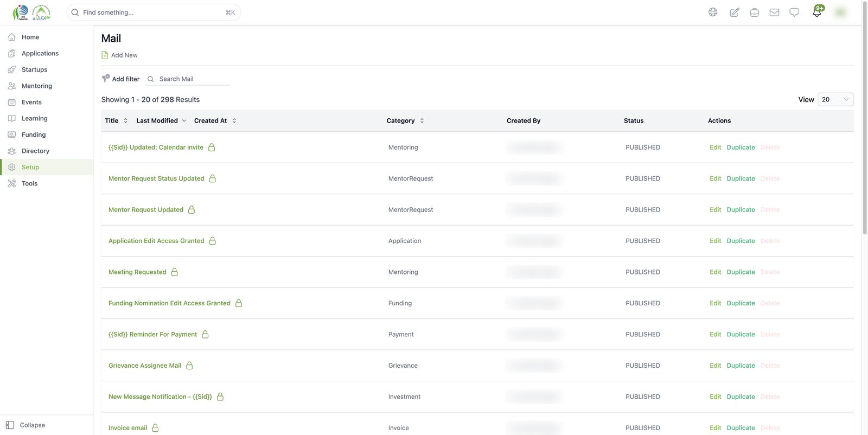868x435 pixels.
Task: Open {{Sid}} Reminder For Payment mail
Action: pyautogui.click(x=152, y=334)
